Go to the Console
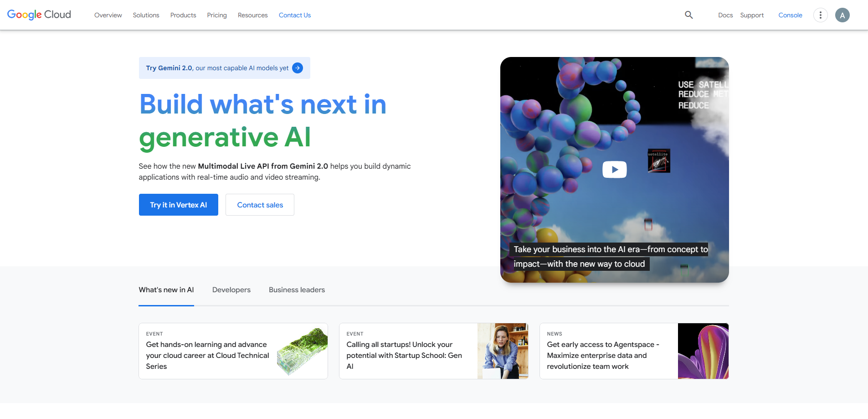The image size is (868, 419). click(790, 15)
